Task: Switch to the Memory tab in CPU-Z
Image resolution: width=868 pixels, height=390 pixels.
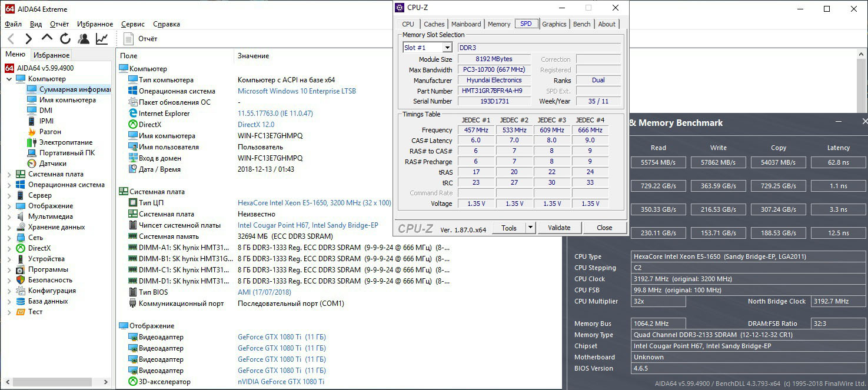Action: (499, 24)
